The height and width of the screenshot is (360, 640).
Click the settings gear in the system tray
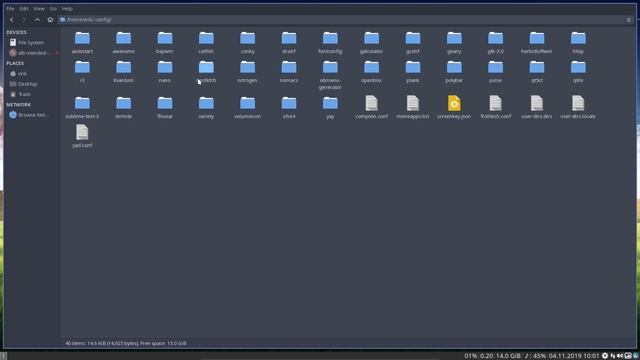point(605,356)
